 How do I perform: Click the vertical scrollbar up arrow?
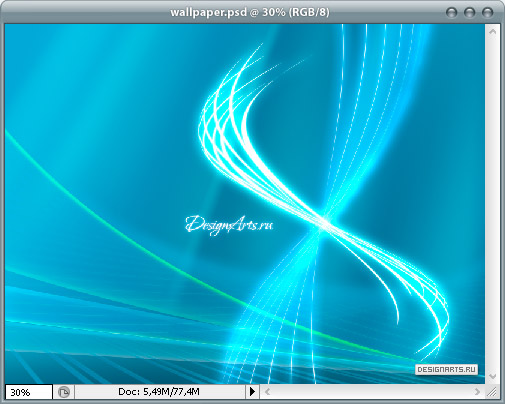coord(493,32)
